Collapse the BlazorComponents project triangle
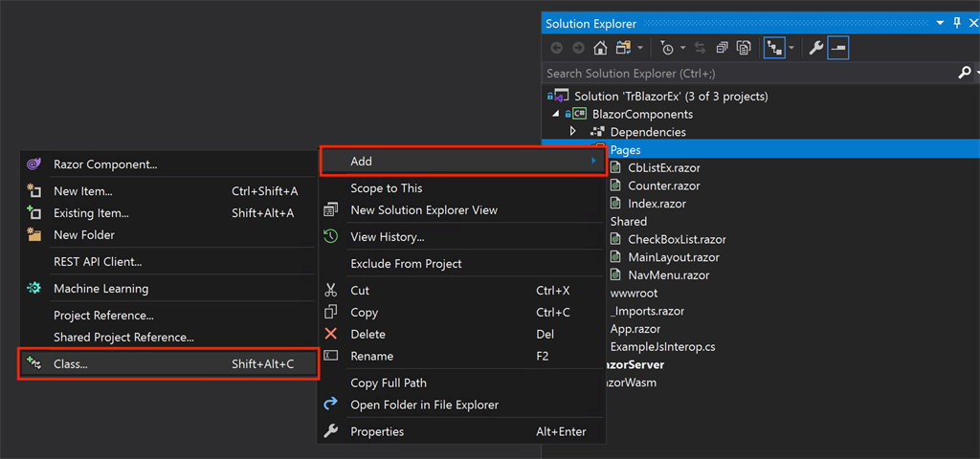This screenshot has height=459, width=980. pos(555,115)
